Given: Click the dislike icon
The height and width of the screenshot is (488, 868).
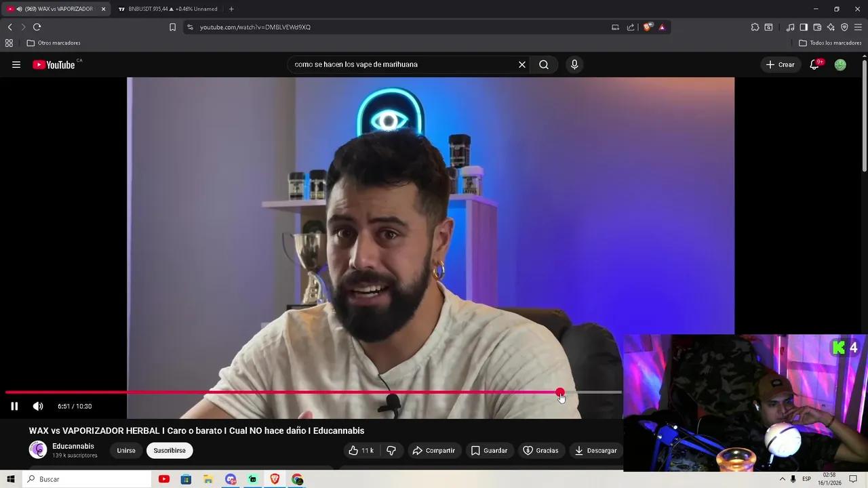Looking at the screenshot, I should coord(391,450).
